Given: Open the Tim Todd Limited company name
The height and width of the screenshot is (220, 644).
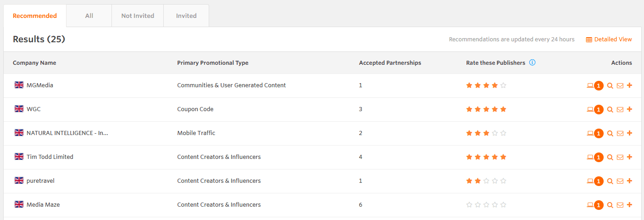Looking at the screenshot, I should [x=50, y=157].
